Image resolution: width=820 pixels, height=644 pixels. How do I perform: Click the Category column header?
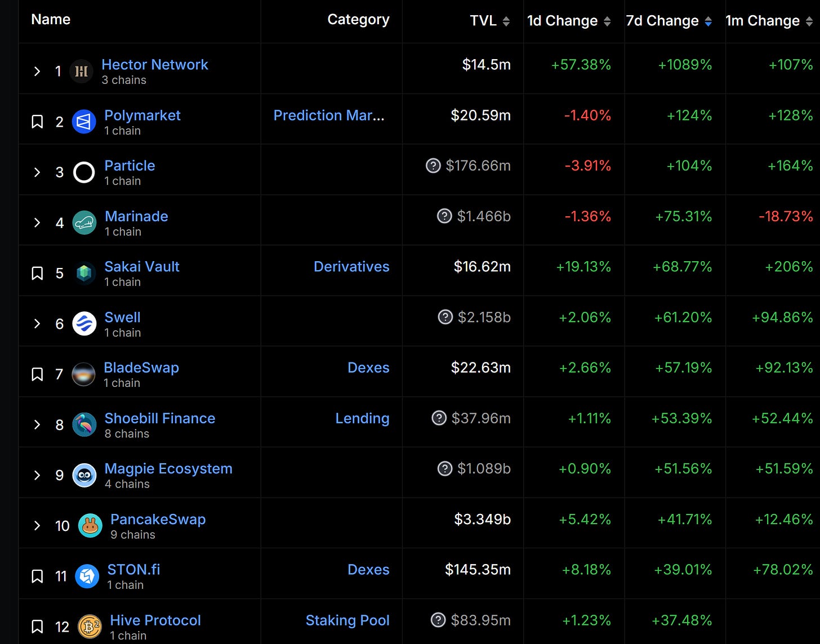[358, 20]
